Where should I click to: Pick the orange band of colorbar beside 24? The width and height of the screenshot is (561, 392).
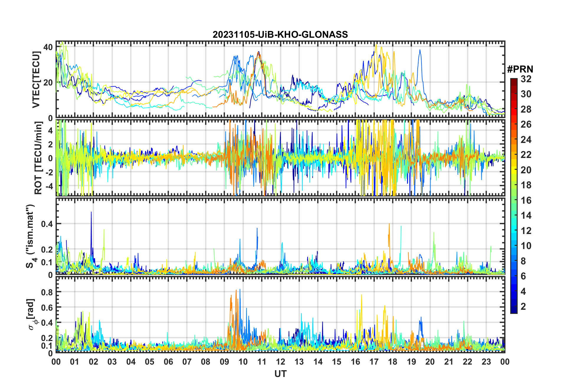(514, 140)
